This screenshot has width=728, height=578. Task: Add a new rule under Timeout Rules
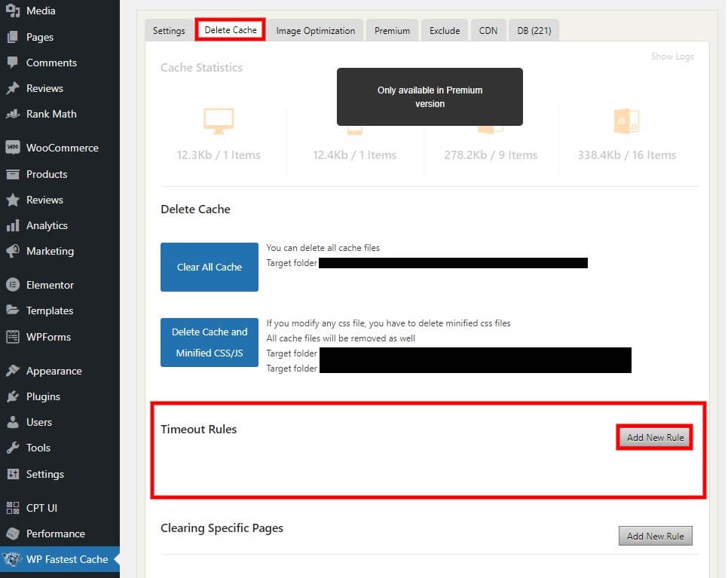point(655,437)
